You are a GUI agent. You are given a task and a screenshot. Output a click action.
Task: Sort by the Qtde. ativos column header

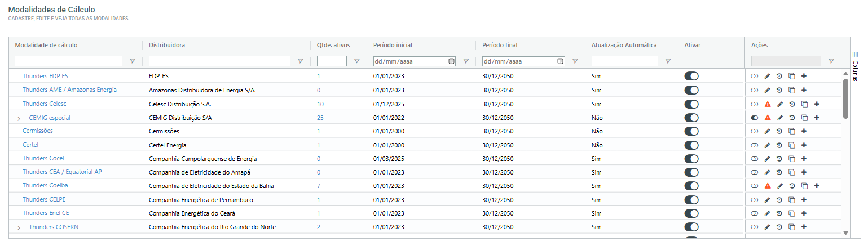click(x=333, y=45)
